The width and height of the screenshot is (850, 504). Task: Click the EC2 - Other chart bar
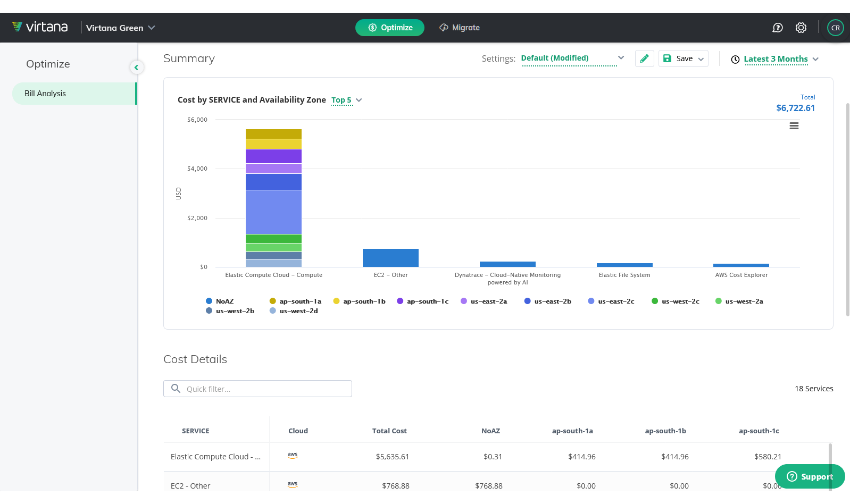point(390,258)
